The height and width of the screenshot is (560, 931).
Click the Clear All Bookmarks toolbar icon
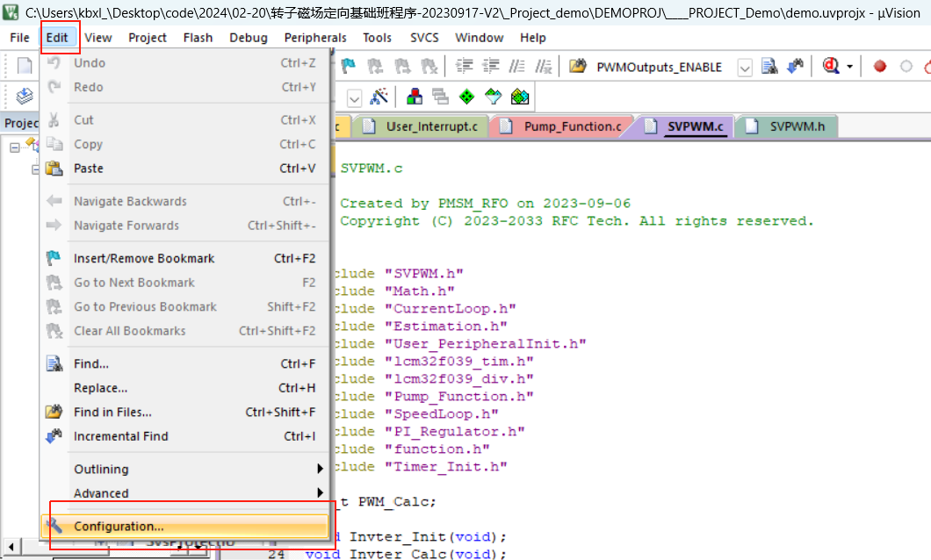coord(429,66)
